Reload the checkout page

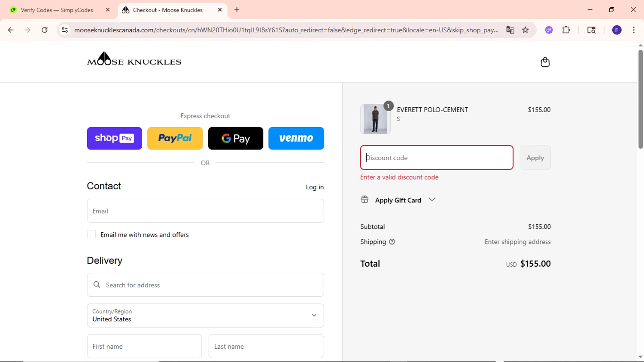pos(45,30)
